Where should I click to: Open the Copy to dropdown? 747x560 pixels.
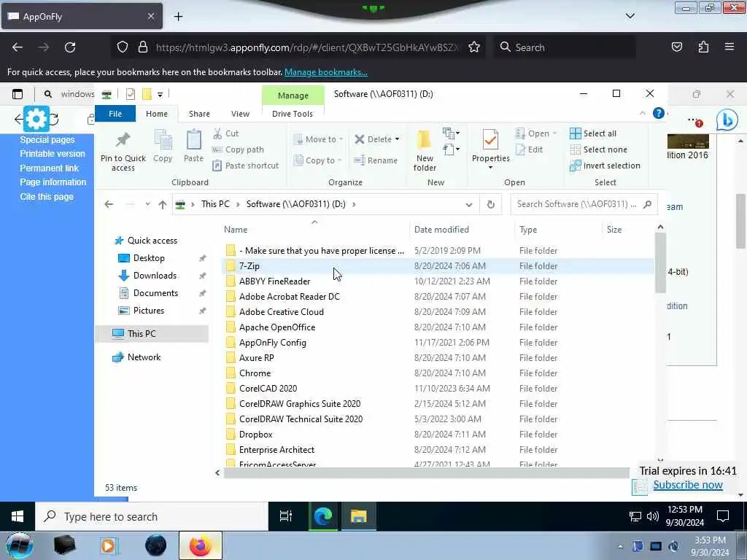318,160
